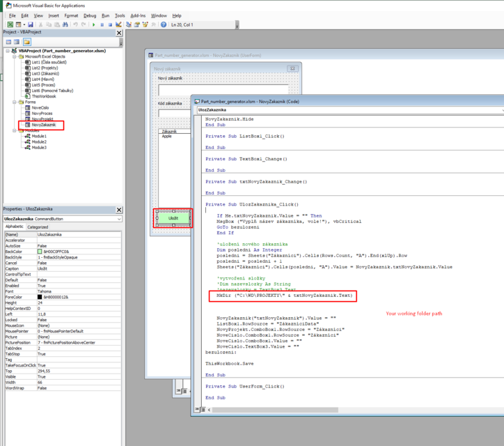
Task: Click the Design Mode toolbar icon
Action: (118, 24)
